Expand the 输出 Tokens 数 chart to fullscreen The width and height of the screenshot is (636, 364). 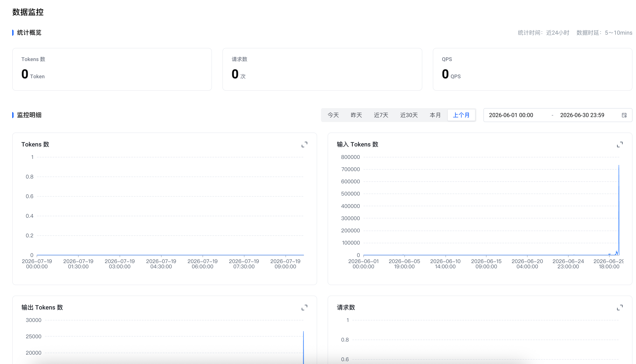tap(304, 308)
